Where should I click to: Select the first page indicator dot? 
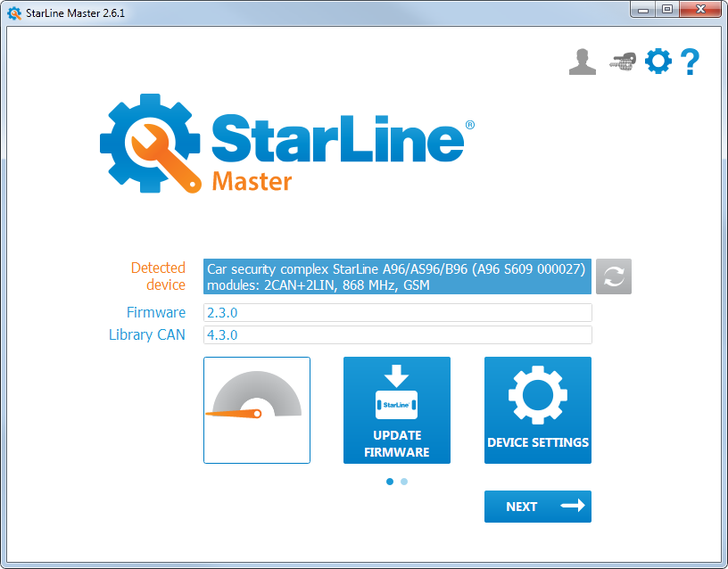point(390,482)
